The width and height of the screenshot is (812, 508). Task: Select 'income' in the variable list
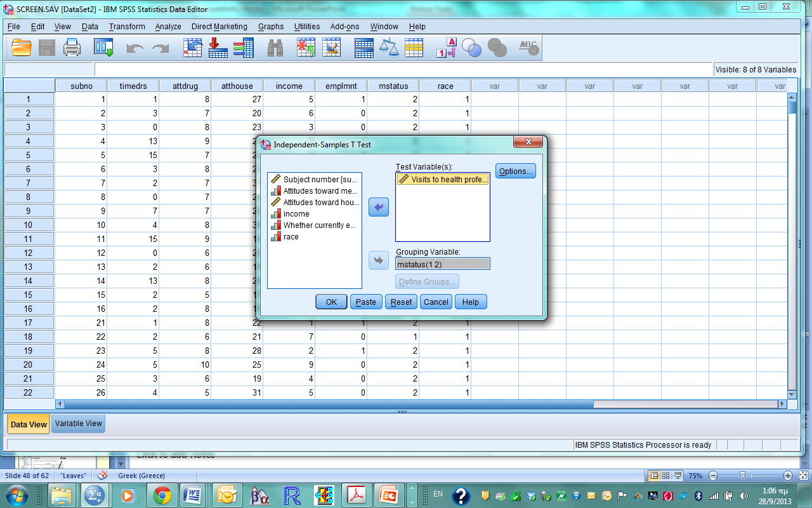point(315,213)
